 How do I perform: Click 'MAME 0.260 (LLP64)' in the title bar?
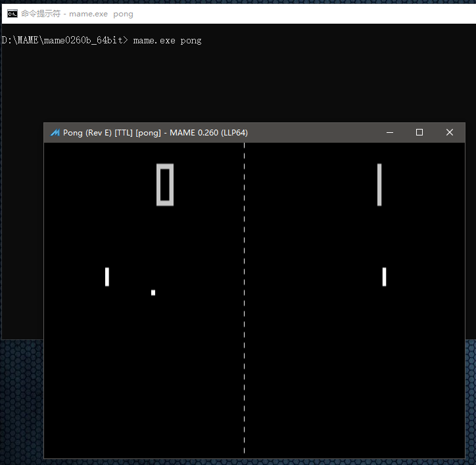208,133
